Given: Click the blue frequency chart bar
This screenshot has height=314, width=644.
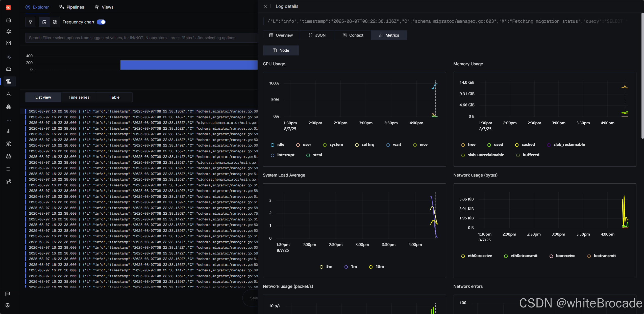Looking at the screenshot, I should (189, 65).
